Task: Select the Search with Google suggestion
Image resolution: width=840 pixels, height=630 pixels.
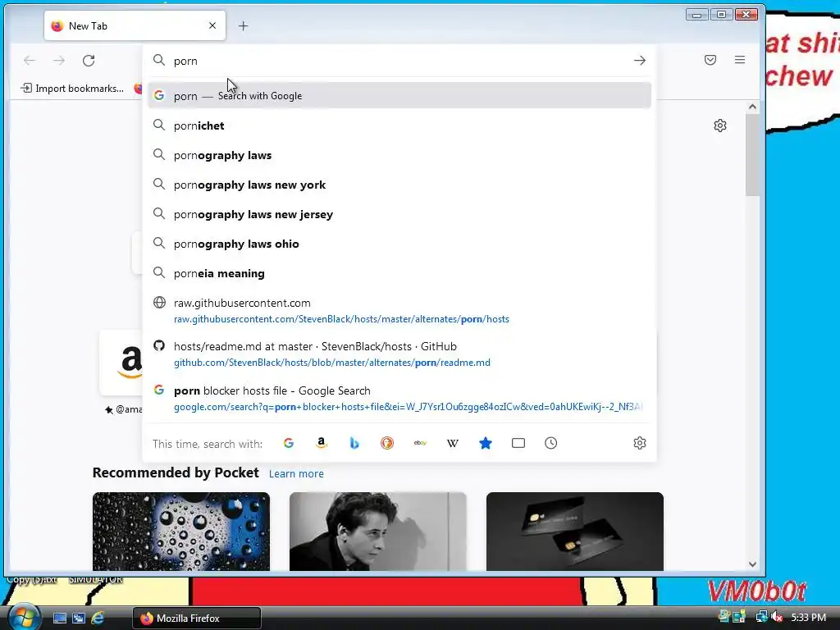Action: (399, 96)
